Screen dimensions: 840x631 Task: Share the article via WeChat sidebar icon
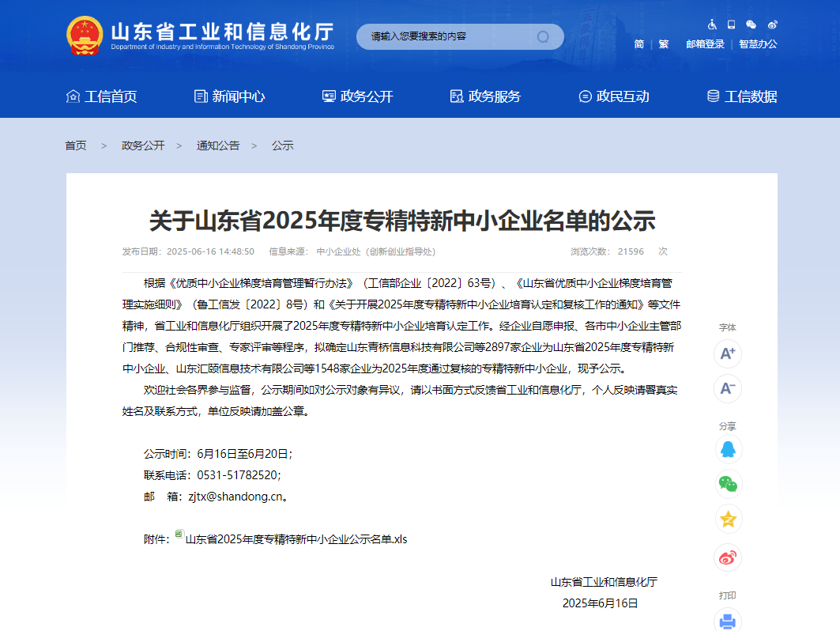(x=728, y=484)
